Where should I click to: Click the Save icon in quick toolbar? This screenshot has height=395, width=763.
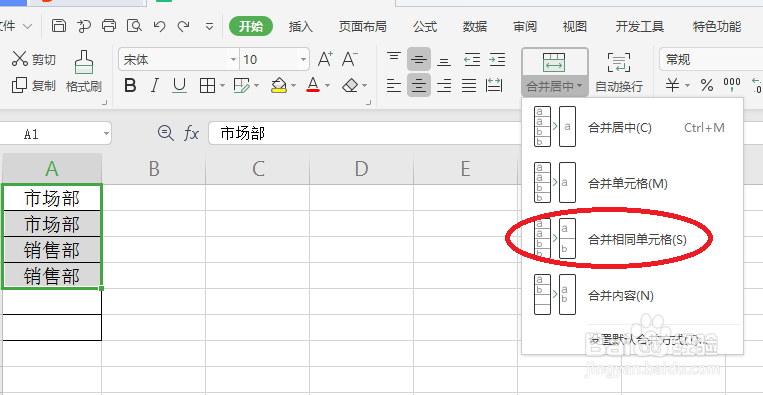pyautogui.click(x=59, y=26)
